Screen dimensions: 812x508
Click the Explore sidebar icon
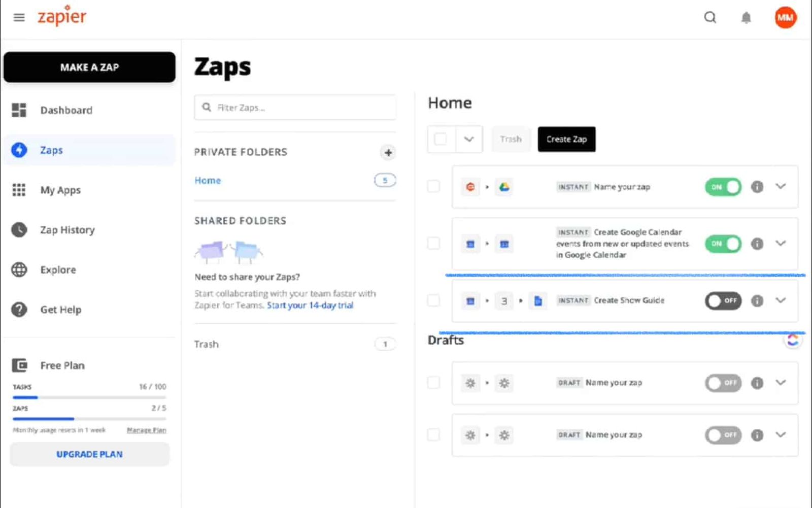click(x=19, y=269)
